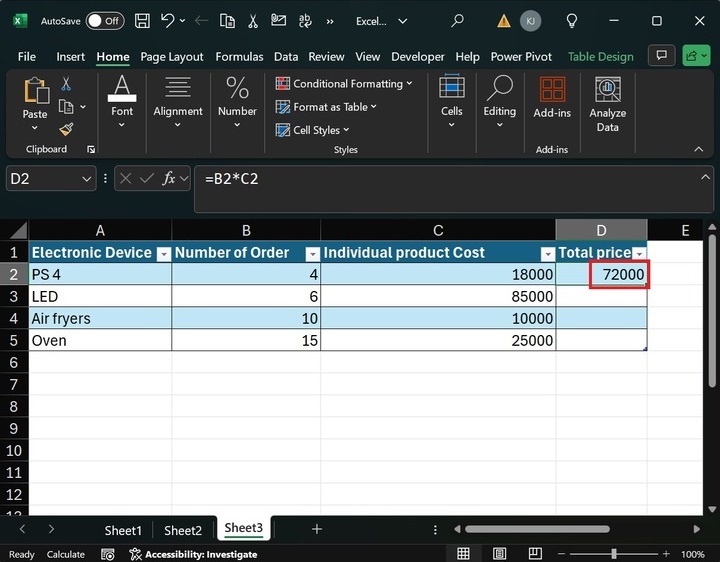Open the Add-ins button
Viewport: 720px width, 562px height.
[x=552, y=100]
